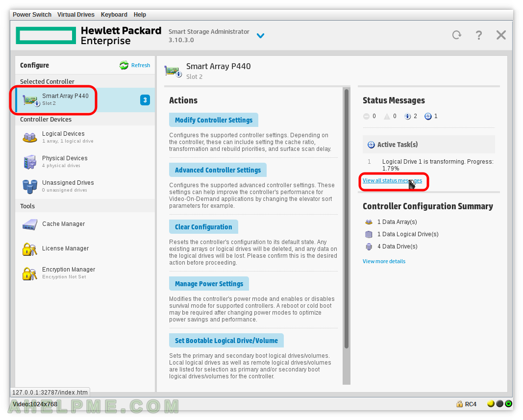Click the critical status count icon
Viewport: 523px width, 420px height.
coord(366,117)
